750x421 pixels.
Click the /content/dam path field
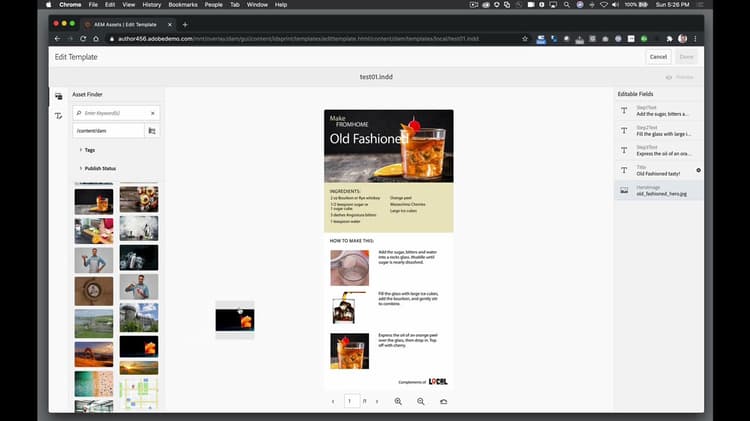click(x=109, y=131)
